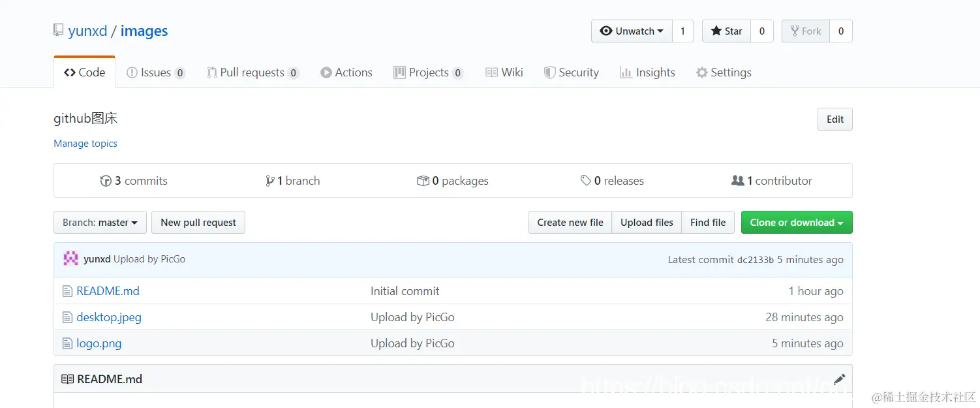
Task: Open the yunxd owner link in the title
Action: [87, 31]
